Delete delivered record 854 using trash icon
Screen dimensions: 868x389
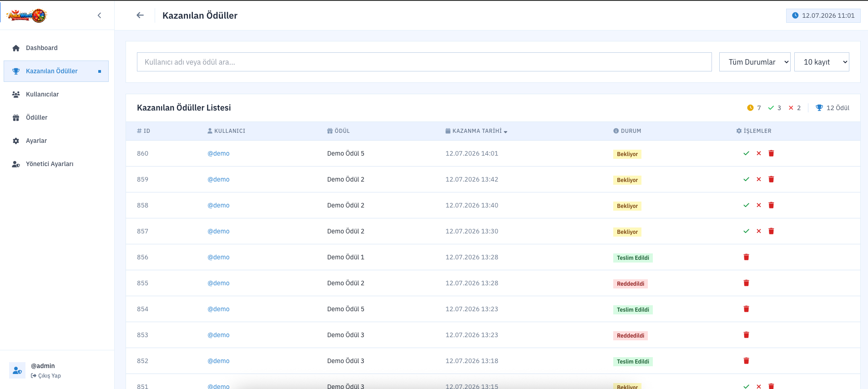(746, 309)
